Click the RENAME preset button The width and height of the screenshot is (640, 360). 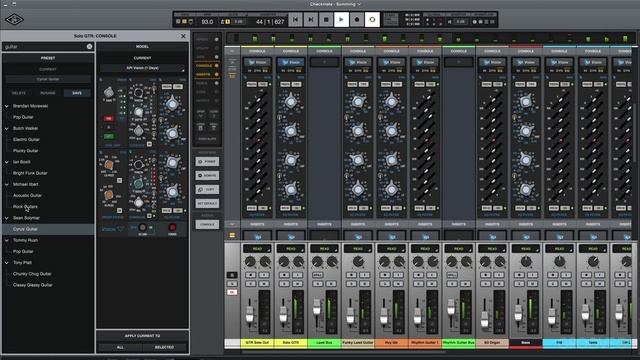pos(48,93)
